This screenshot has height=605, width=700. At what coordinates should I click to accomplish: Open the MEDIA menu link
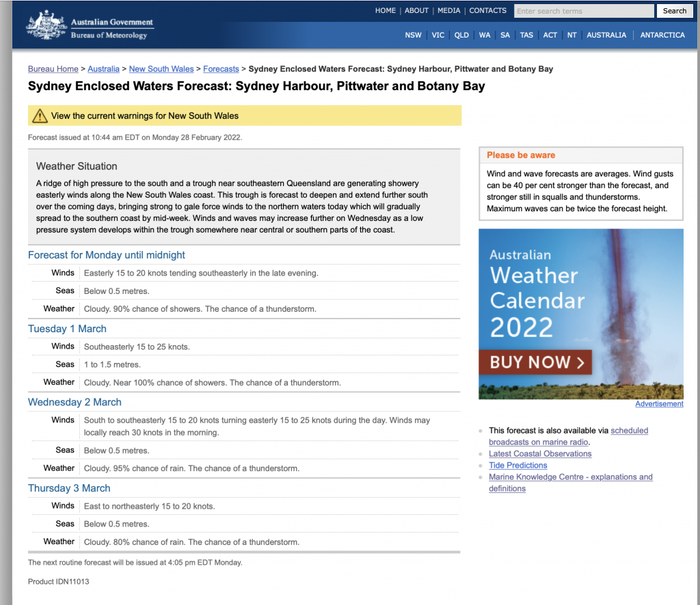448,10
